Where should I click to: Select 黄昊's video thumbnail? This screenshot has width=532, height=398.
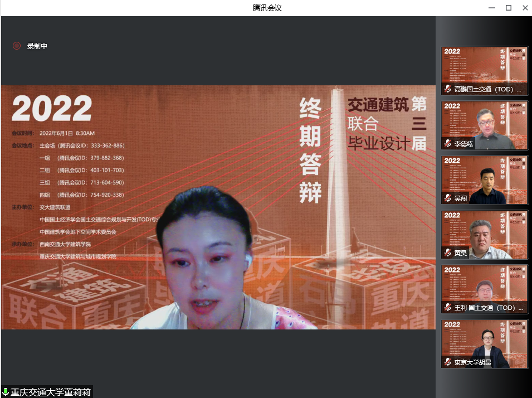[x=485, y=231]
